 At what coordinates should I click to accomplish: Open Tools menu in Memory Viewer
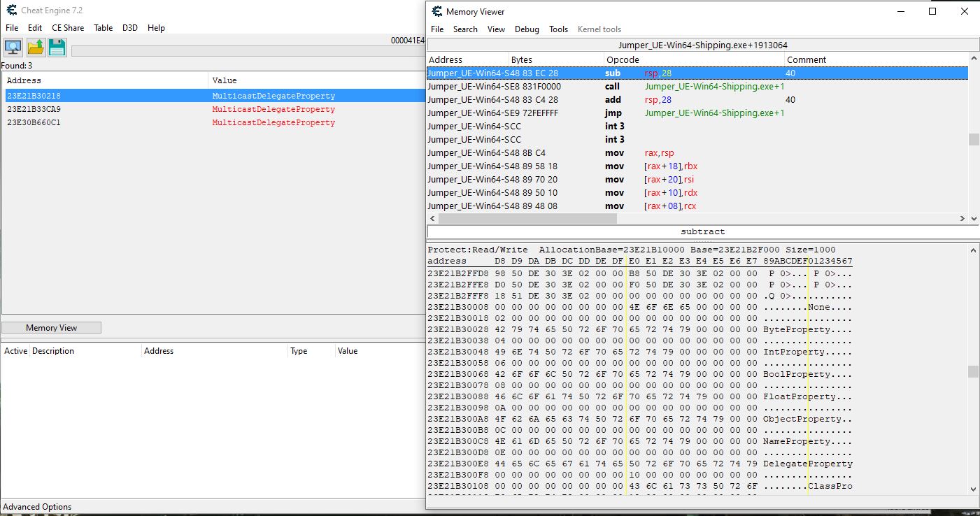click(x=558, y=29)
